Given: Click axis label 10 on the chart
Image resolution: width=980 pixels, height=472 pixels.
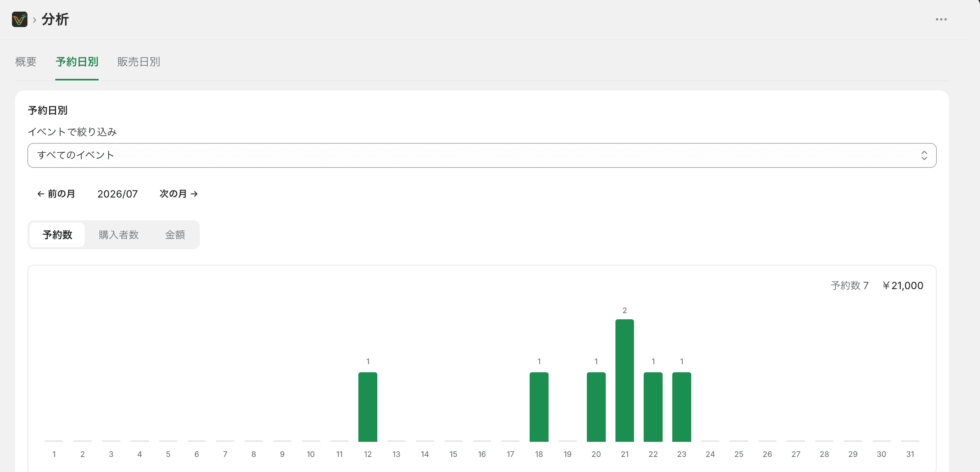Looking at the screenshot, I should coord(311,454).
